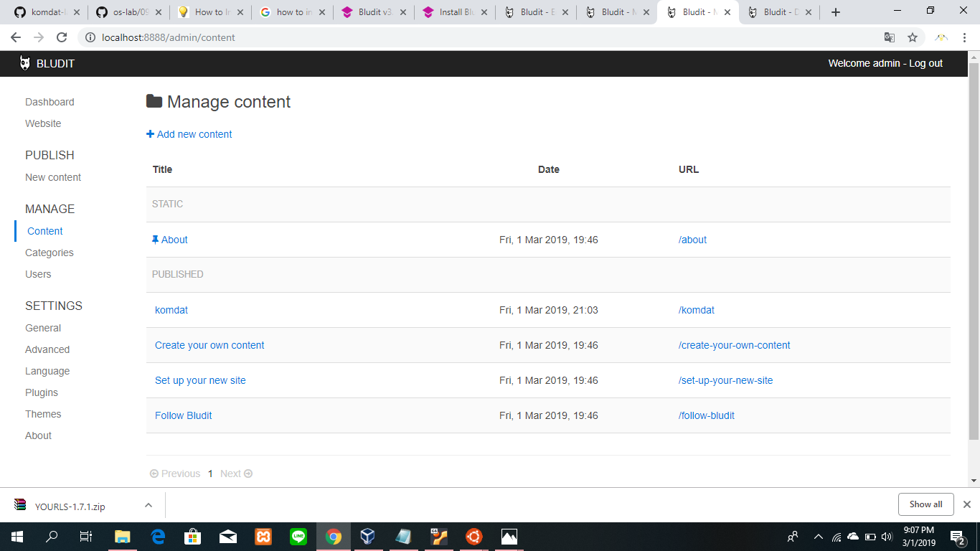
Task: Click the plus icon beside Add new content
Action: coord(150,134)
